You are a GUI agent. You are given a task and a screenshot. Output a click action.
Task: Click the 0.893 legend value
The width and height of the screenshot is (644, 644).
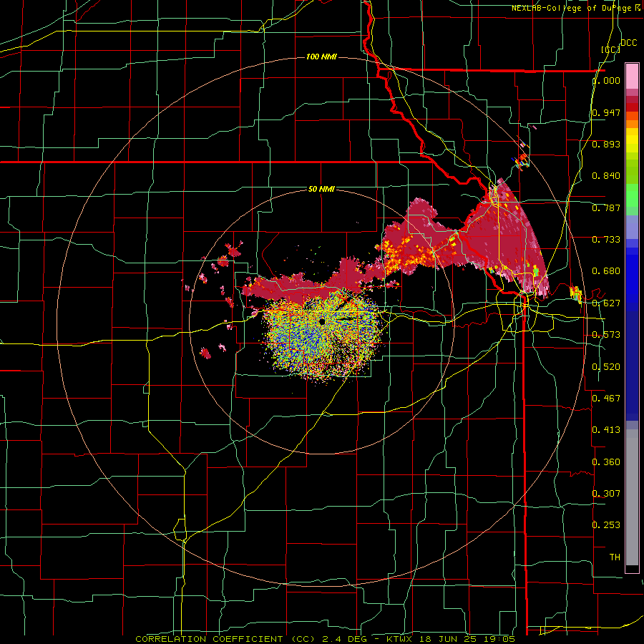tap(606, 144)
